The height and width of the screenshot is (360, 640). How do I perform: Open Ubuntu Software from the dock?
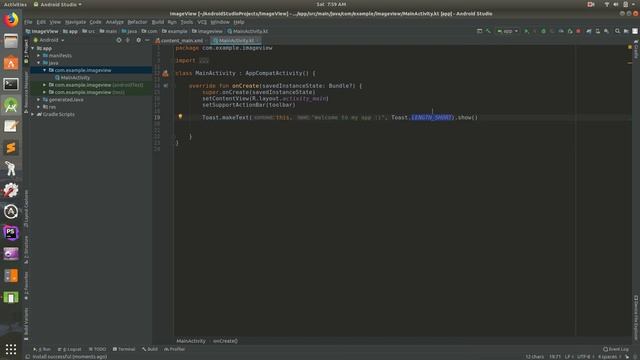11,63
